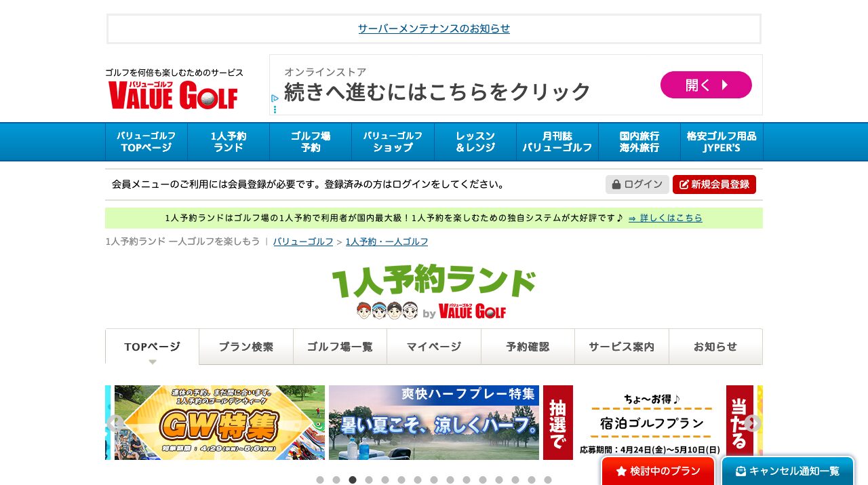Select the プラン検索 tab
Viewport: 868px width, 485px height.
[246, 347]
